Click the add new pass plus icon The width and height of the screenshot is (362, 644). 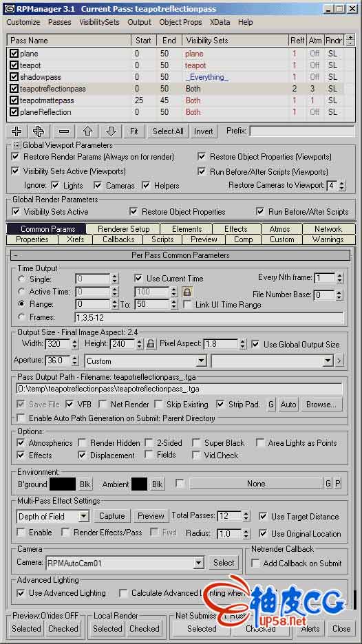pyautogui.click(x=17, y=131)
